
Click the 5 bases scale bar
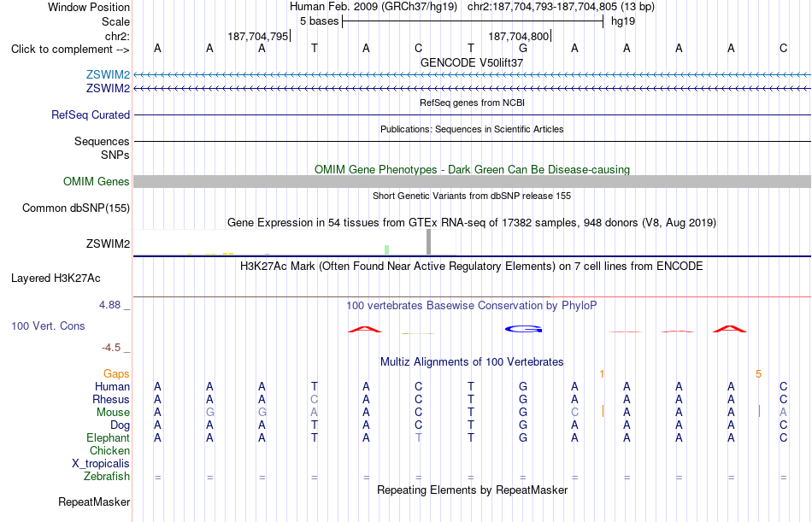(473, 21)
